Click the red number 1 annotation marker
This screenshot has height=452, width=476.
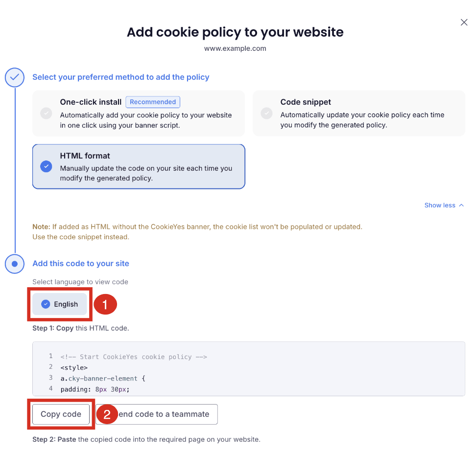pyautogui.click(x=105, y=304)
